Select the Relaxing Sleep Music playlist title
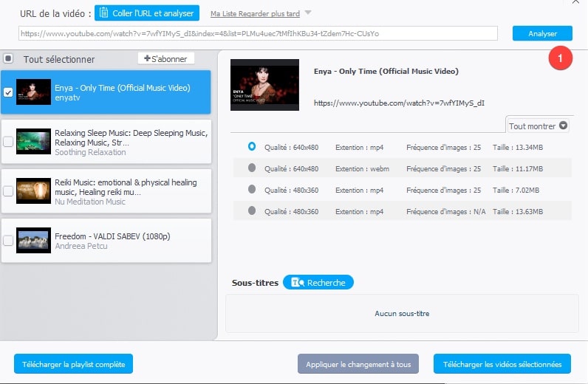Screen dimensions: 588x384 point(131,137)
